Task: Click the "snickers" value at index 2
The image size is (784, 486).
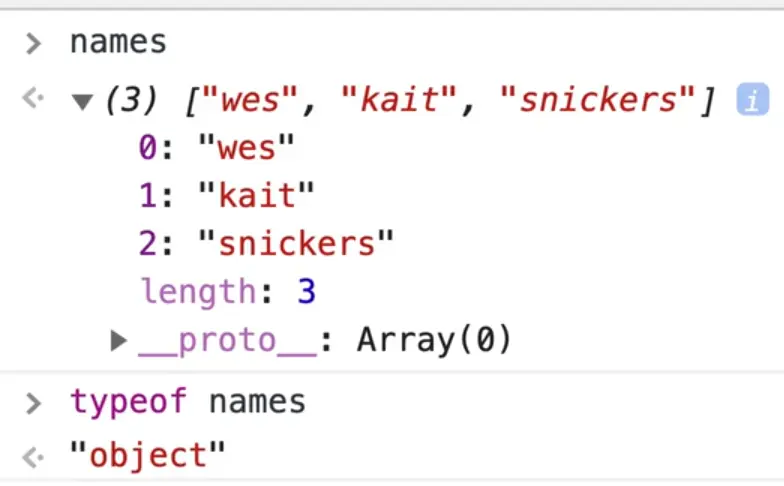Action: [x=296, y=245]
